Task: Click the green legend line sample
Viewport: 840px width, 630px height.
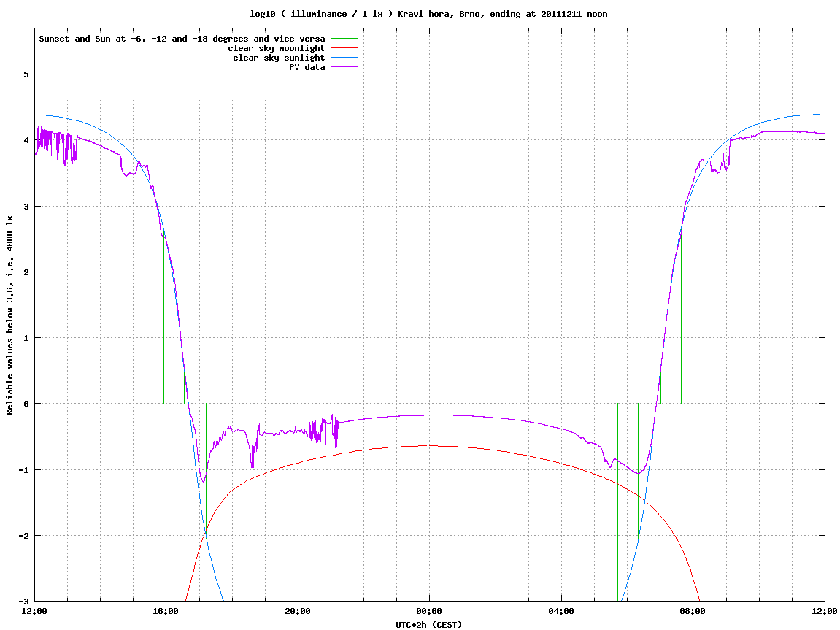Action: tap(344, 39)
